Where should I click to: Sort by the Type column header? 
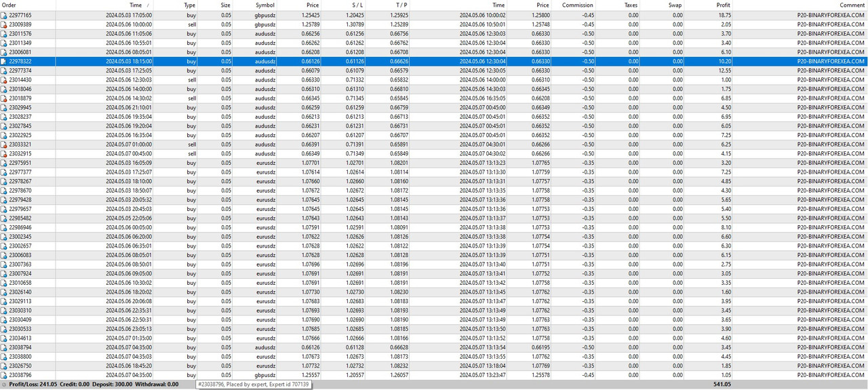click(x=190, y=5)
